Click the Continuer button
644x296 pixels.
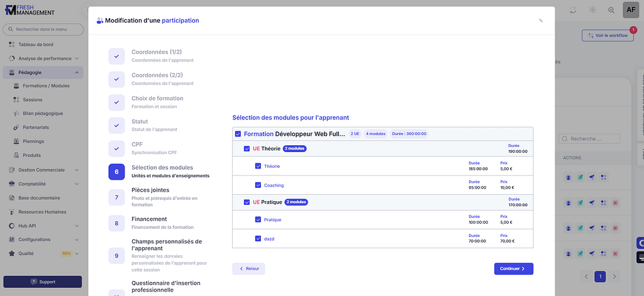(x=513, y=268)
